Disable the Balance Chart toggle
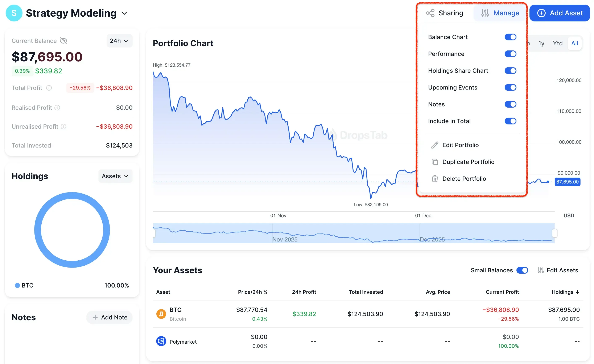The height and width of the screenshot is (364, 594). point(511,37)
